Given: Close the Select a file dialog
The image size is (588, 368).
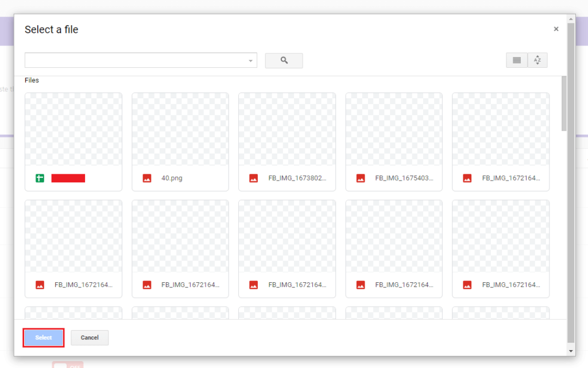Looking at the screenshot, I should pos(556,28).
